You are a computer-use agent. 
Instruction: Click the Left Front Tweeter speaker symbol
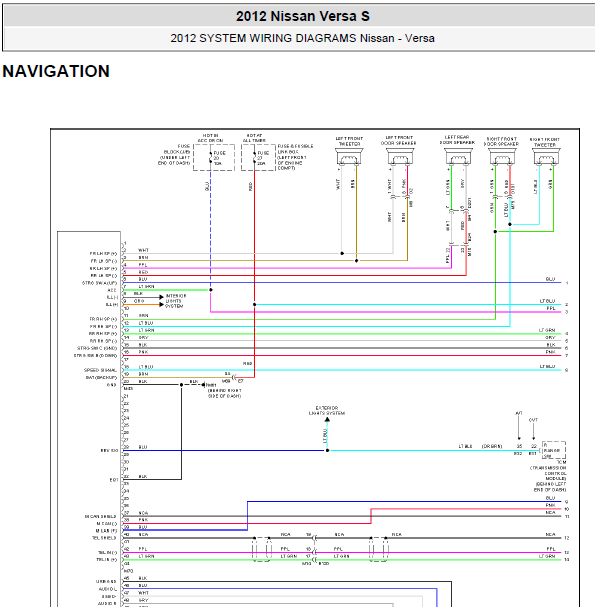point(349,157)
